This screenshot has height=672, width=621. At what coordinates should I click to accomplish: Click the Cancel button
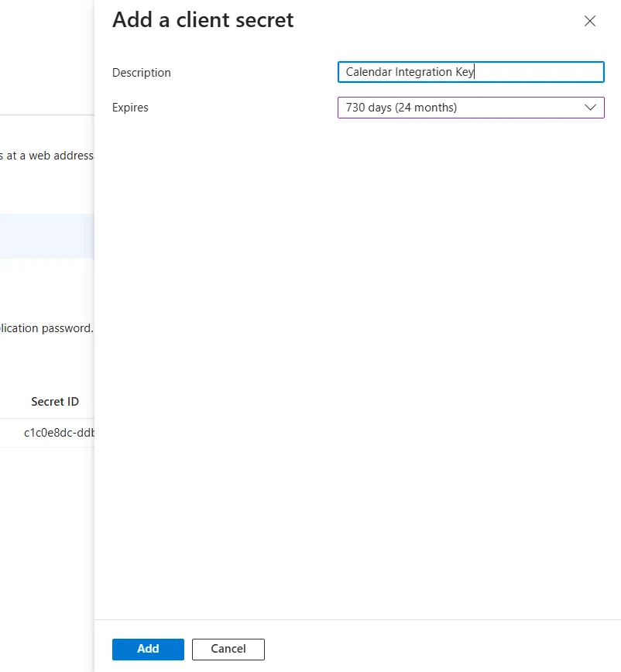(228, 649)
